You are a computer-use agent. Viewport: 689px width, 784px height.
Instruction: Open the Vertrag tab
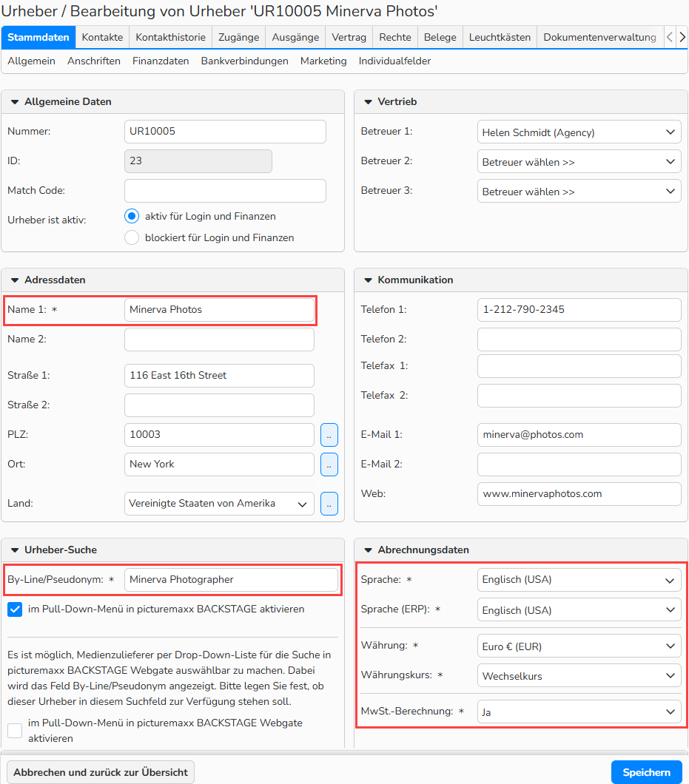(x=349, y=37)
